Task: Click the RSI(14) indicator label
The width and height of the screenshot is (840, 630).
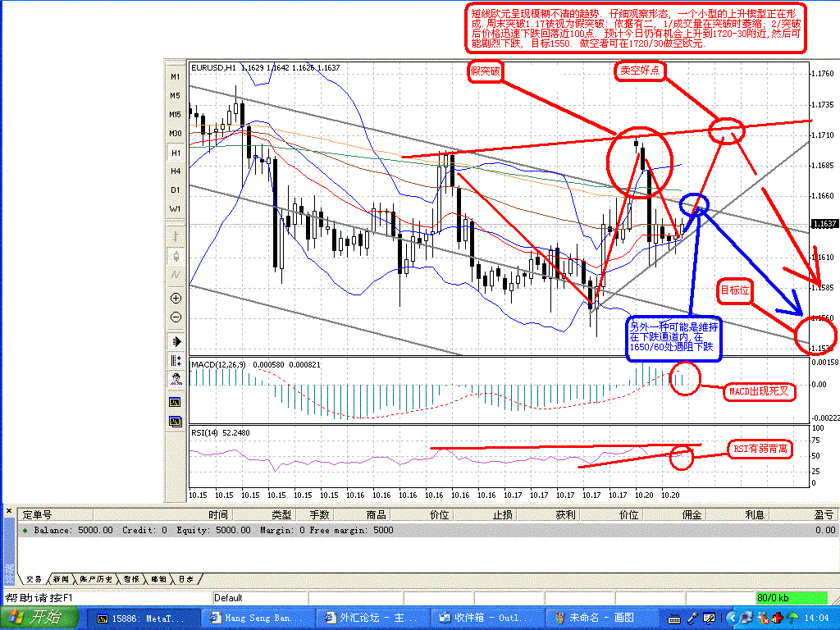Action: [x=204, y=433]
